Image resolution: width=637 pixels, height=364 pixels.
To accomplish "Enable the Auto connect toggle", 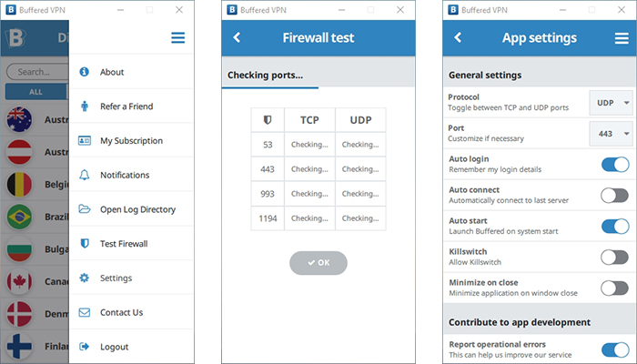I will 615,196.
